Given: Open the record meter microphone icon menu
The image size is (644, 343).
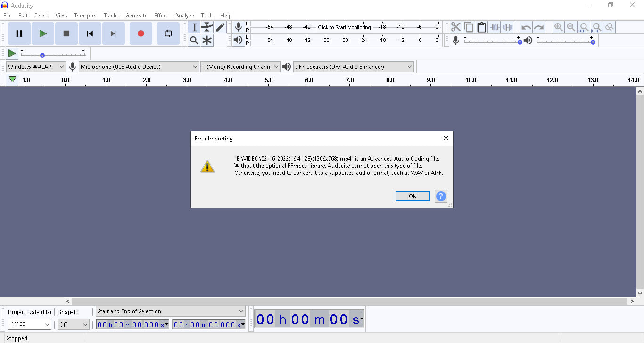Looking at the screenshot, I should 239,27.
